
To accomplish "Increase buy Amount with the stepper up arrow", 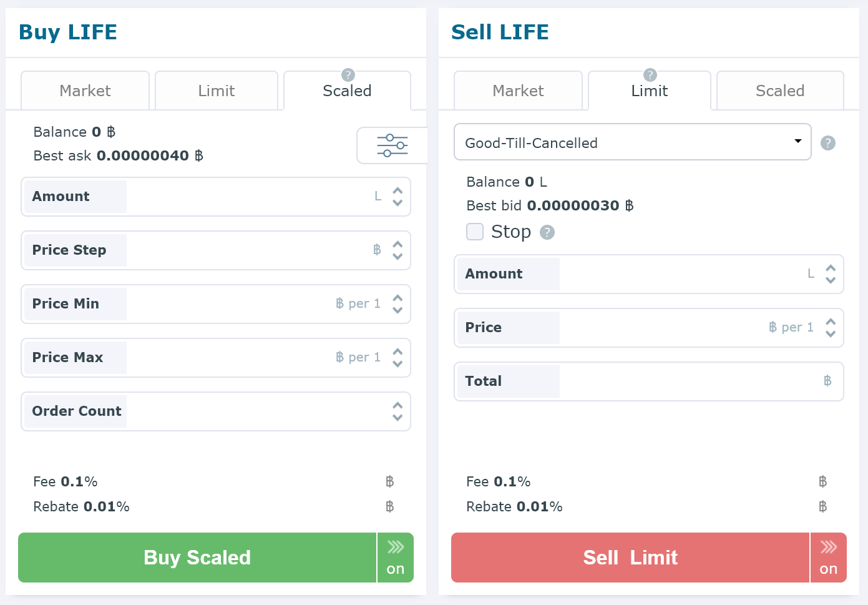I will point(397,191).
